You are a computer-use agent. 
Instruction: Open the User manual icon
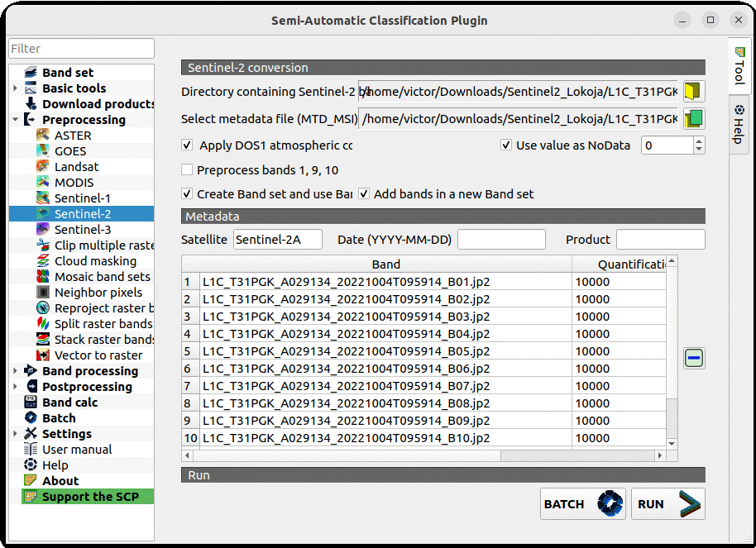[x=31, y=449]
